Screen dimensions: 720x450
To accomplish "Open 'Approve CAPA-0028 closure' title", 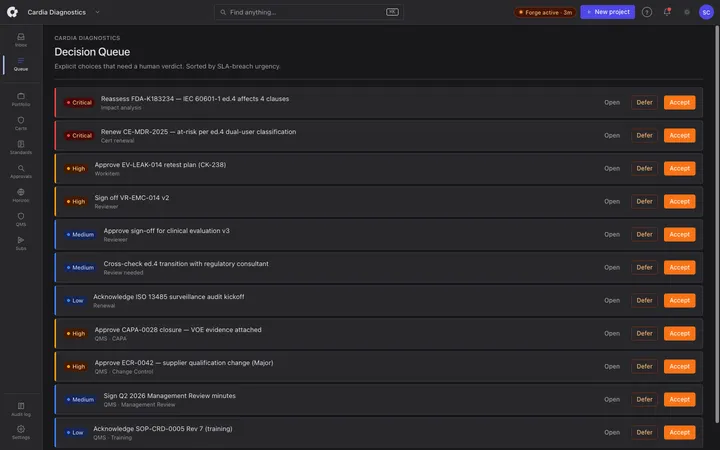I will coord(178,330).
